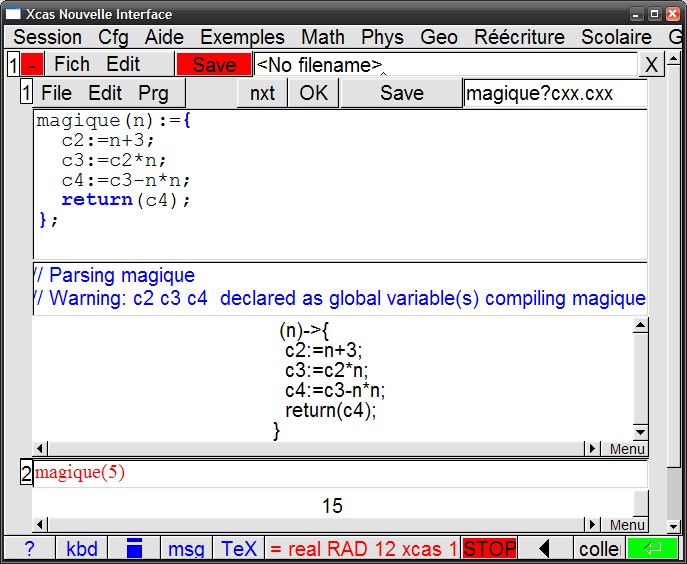This screenshot has height=564, width=687.
Task: Open the Geo menu
Action: pyautogui.click(x=439, y=37)
